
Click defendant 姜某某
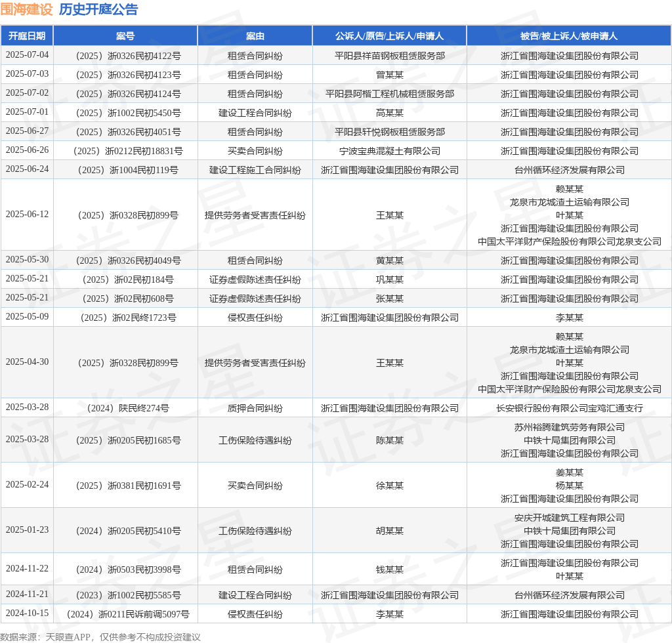click(570, 472)
